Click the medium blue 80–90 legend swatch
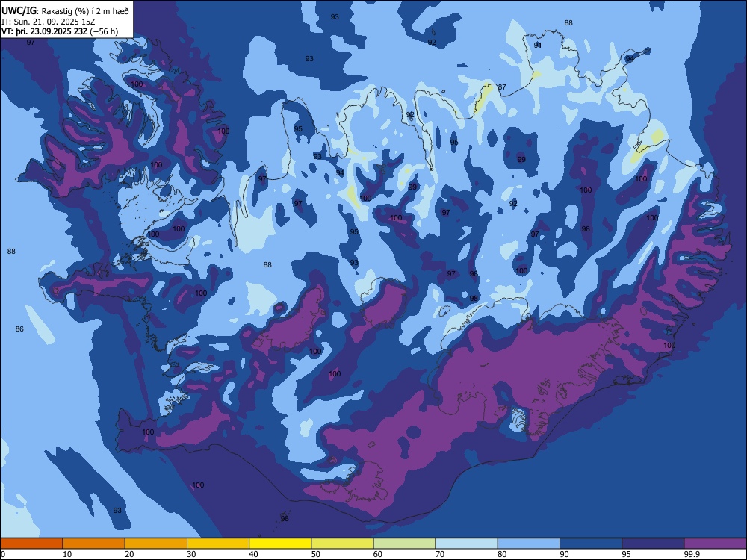 pos(529,544)
